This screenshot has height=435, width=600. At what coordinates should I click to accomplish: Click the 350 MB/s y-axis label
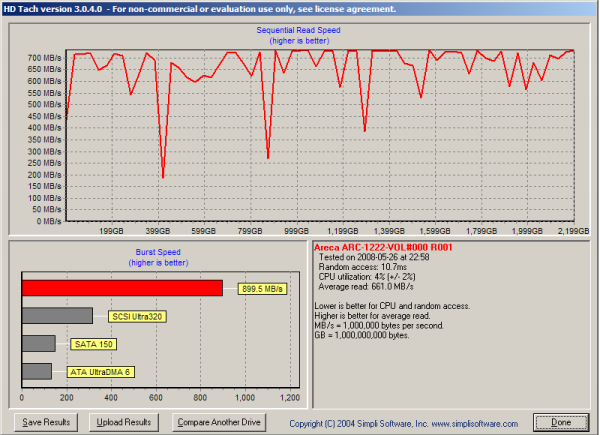44,140
